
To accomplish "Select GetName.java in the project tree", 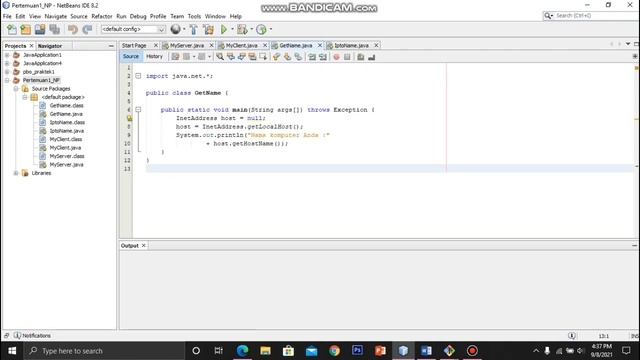I will (x=66, y=114).
